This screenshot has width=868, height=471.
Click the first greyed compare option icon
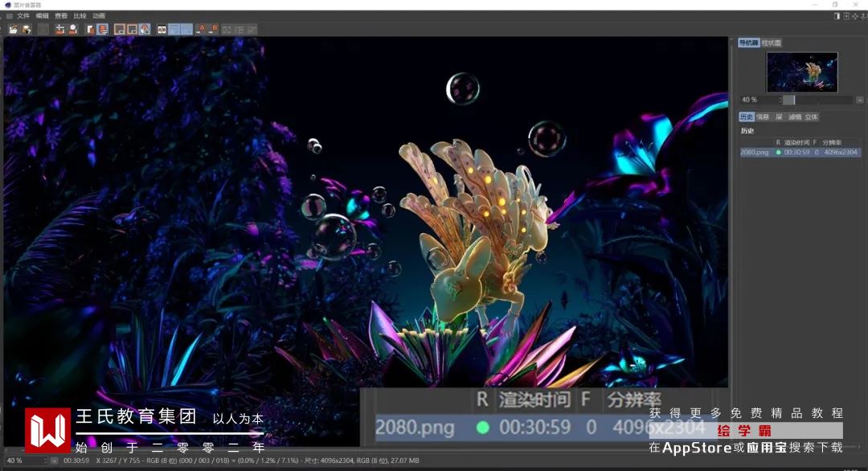227,29
